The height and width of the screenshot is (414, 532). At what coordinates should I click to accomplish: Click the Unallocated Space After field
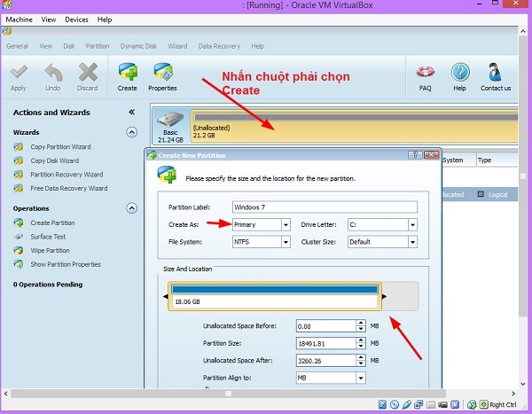pos(326,361)
